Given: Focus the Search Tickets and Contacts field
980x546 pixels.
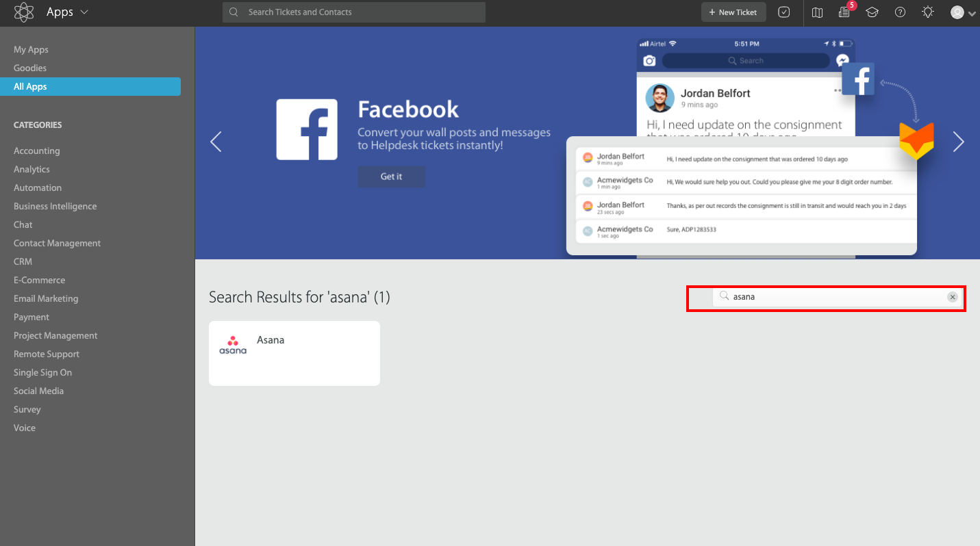Looking at the screenshot, I should (x=354, y=12).
